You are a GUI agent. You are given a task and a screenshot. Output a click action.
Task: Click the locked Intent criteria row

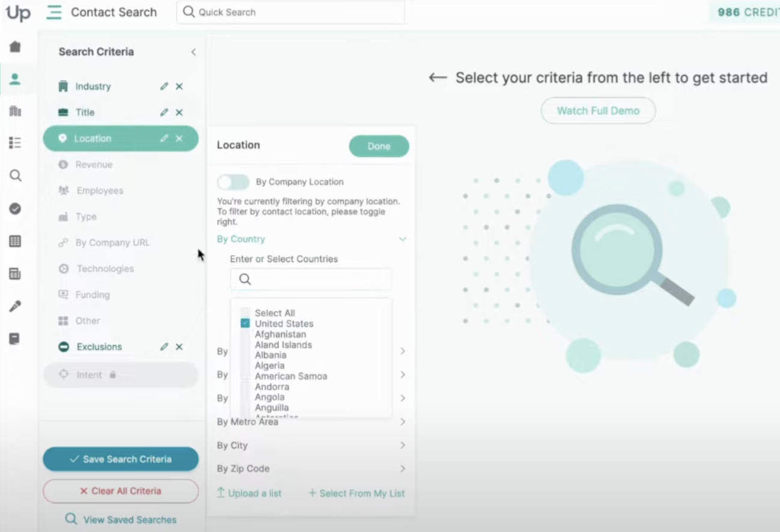click(120, 375)
